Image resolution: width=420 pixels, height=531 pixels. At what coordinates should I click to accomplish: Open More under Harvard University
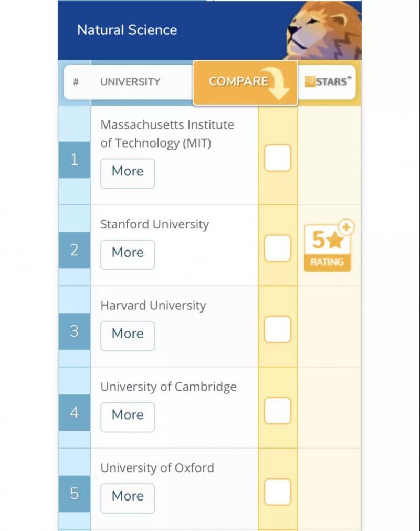point(128,336)
